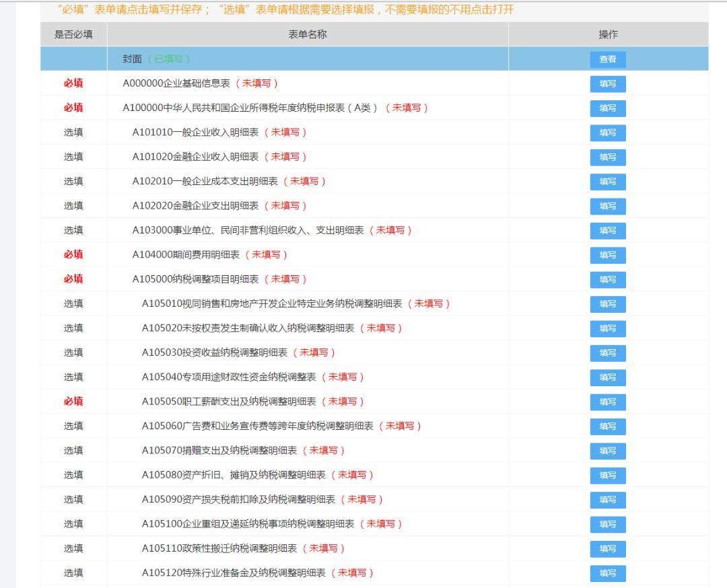Click 填写 for A101020金融企业收入明细表
The height and width of the screenshot is (588, 727).
[x=608, y=157]
